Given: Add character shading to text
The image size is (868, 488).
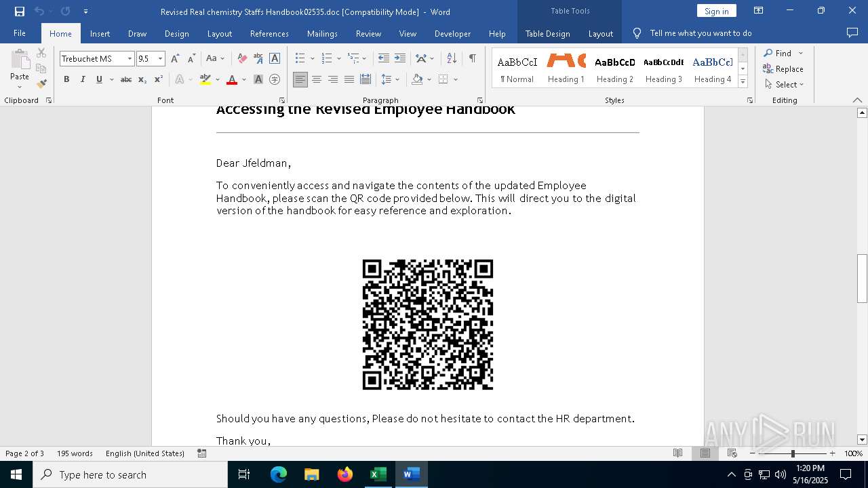Looking at the screenshot, I should pyautogui.click(x=258, y=79).
